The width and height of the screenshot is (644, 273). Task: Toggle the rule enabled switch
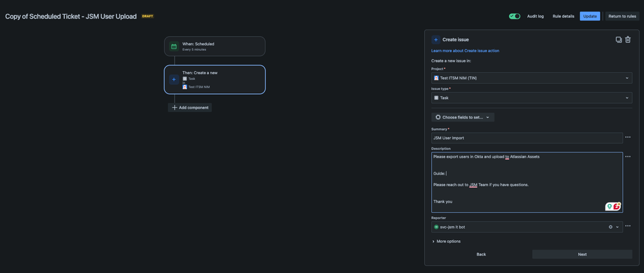pos(514,17)
